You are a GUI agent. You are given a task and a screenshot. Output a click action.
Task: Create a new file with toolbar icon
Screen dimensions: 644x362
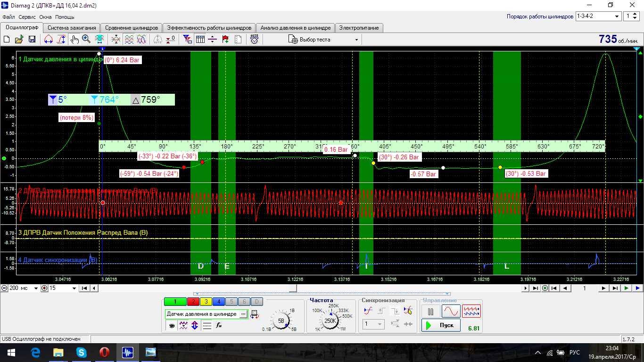7,40
